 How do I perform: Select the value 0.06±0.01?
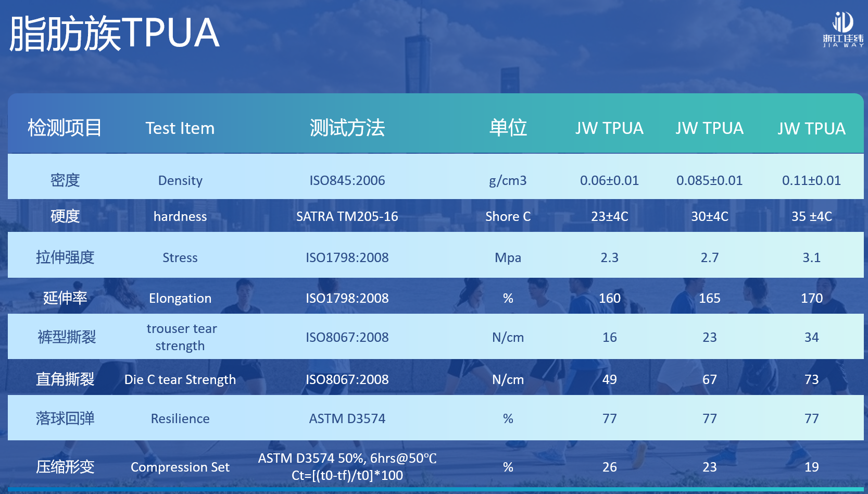[610, 180]
